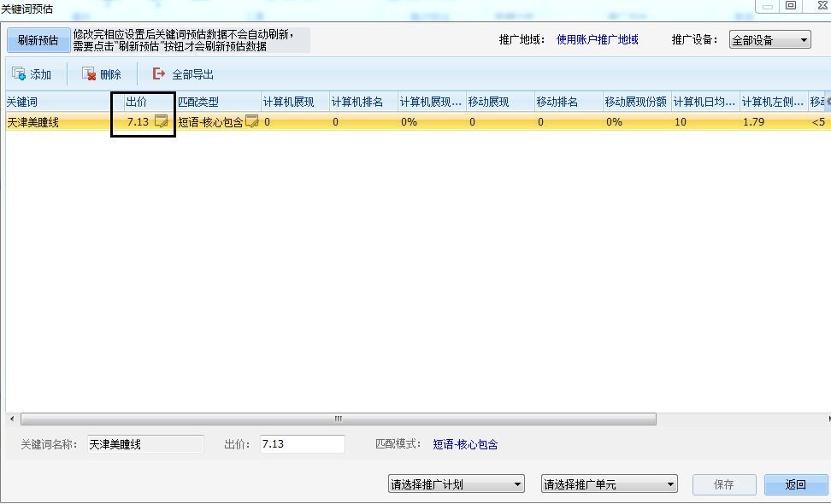Image resolution: width=831 pixels, height=504 pixels.
Task: Click the 关键词名称 keyword name field
Action: [x=145, y=443]
